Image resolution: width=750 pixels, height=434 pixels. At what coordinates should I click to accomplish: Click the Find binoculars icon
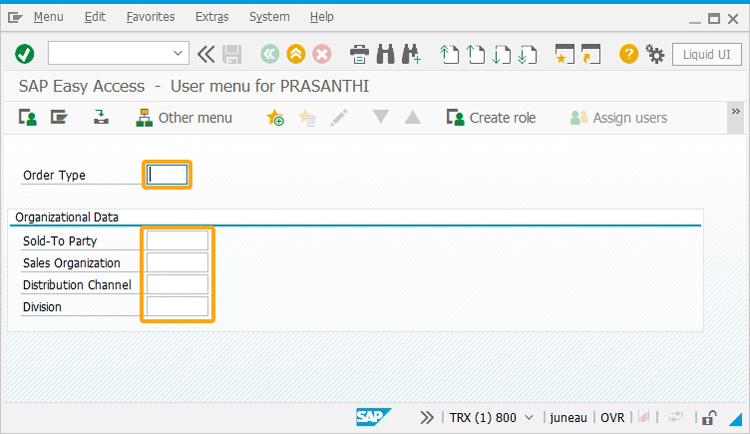(x=386, y=54)
